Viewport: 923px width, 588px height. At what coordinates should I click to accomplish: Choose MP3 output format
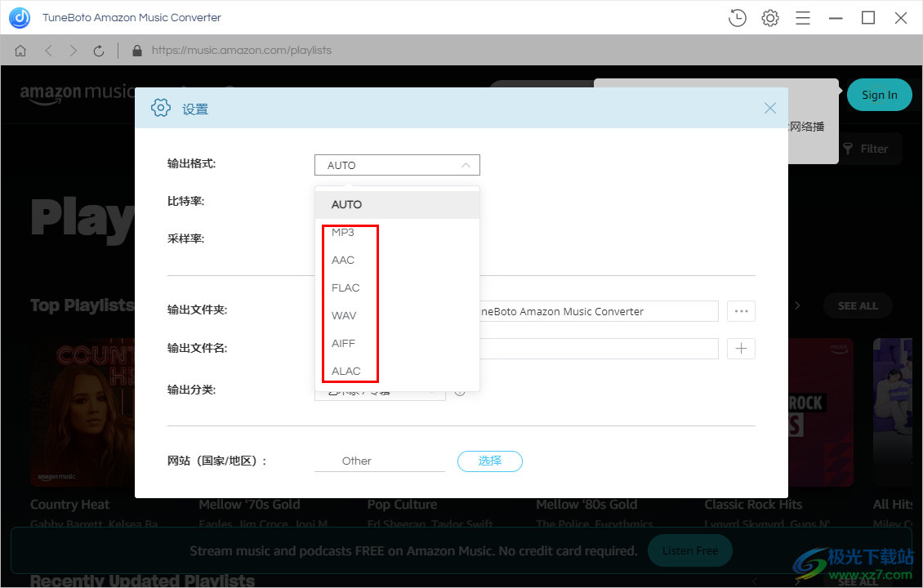[397, 233]
